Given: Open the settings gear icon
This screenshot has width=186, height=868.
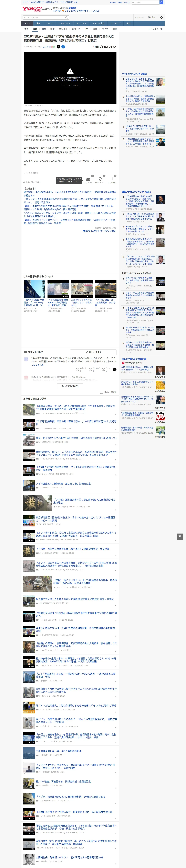Looking at the screenshot, I should (161, 18).
